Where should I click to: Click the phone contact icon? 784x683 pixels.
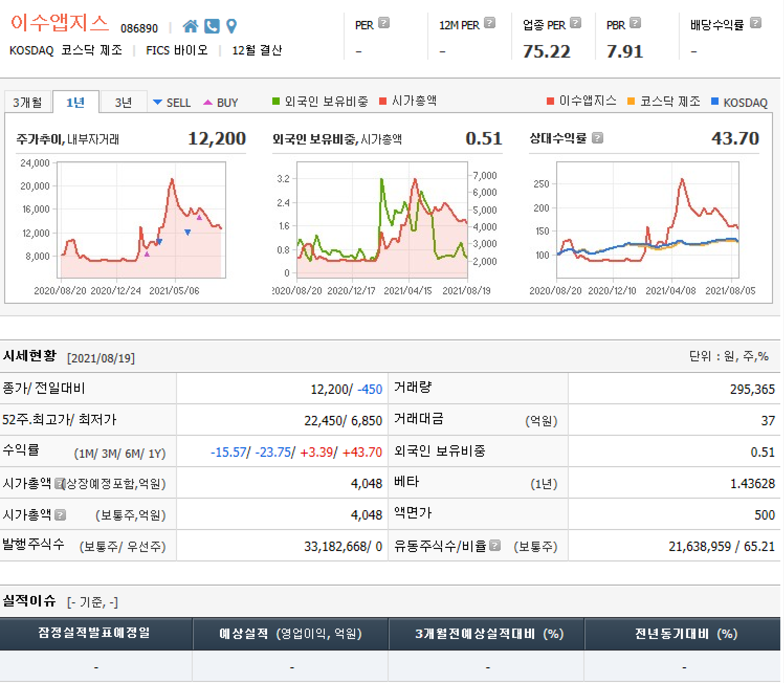coord(212,26)
